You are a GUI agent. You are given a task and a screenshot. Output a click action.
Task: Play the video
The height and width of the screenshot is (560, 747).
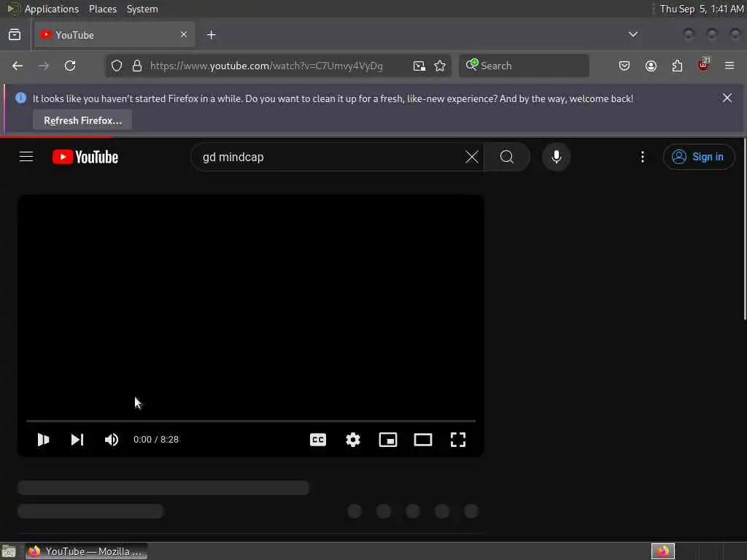click(43, 440)
